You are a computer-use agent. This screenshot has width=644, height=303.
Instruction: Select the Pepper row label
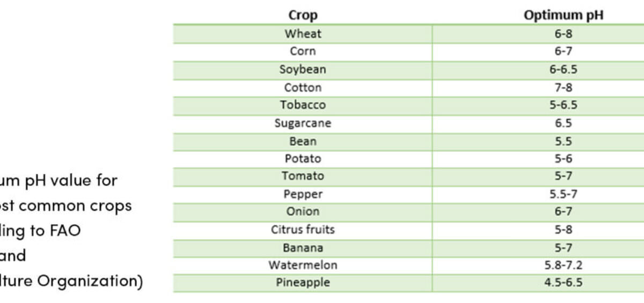[303, 194]
